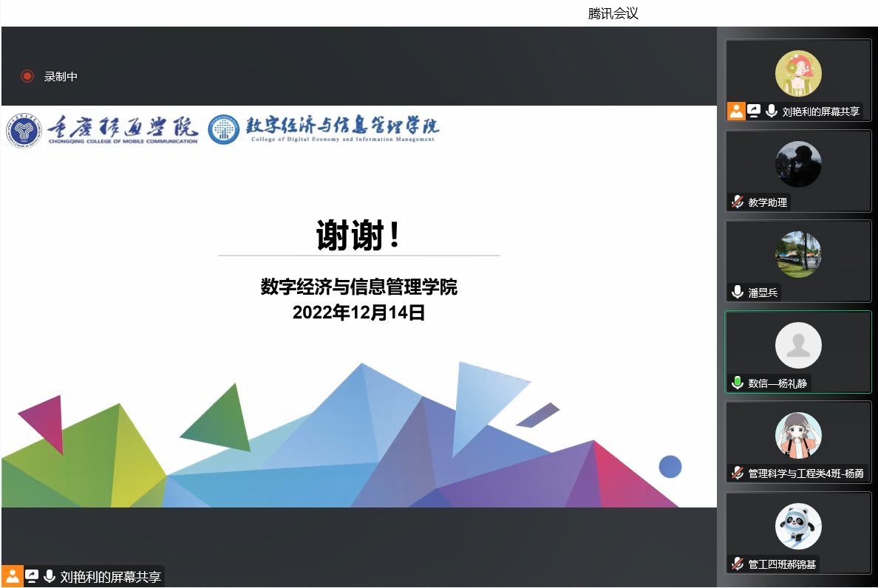Click the red recording indicator icon
878x588 pixels.
(x=27, y=76)
